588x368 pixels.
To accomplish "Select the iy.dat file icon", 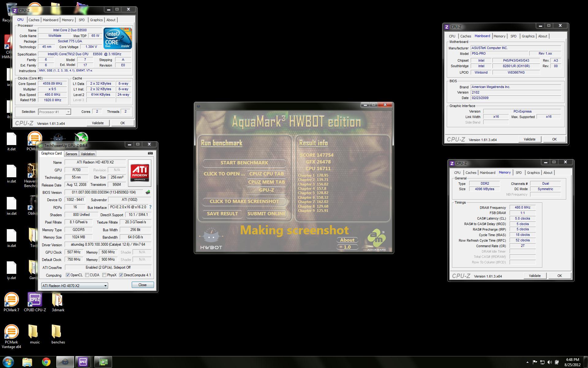I will tap(11, 271).
